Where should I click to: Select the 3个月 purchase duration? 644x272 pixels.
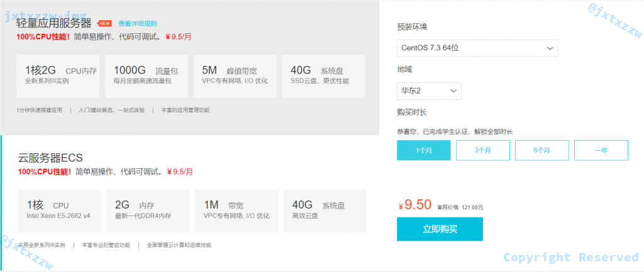click(x=482, y=150)
